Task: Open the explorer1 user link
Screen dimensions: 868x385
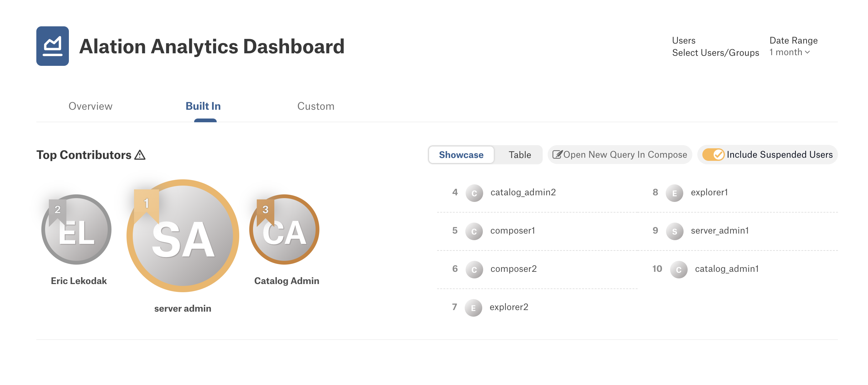Action: click(709, 192)
